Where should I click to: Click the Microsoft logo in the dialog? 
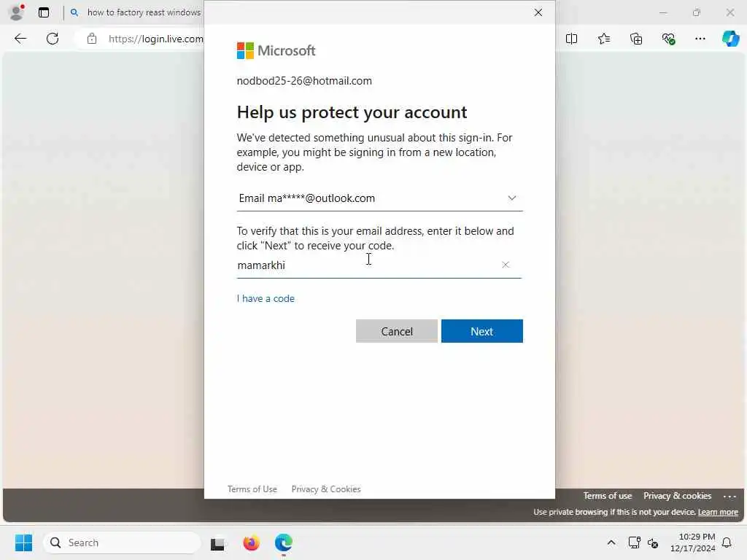[x=276, y=50]
